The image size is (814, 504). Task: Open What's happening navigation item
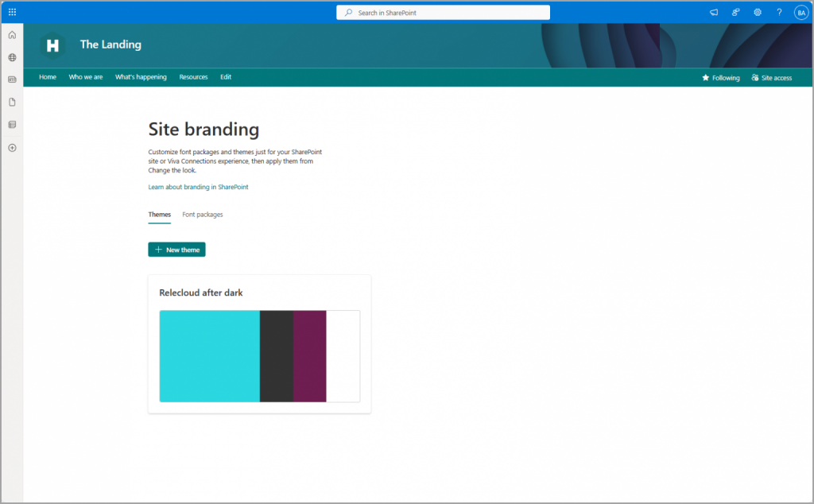click(x=141, y=77)
